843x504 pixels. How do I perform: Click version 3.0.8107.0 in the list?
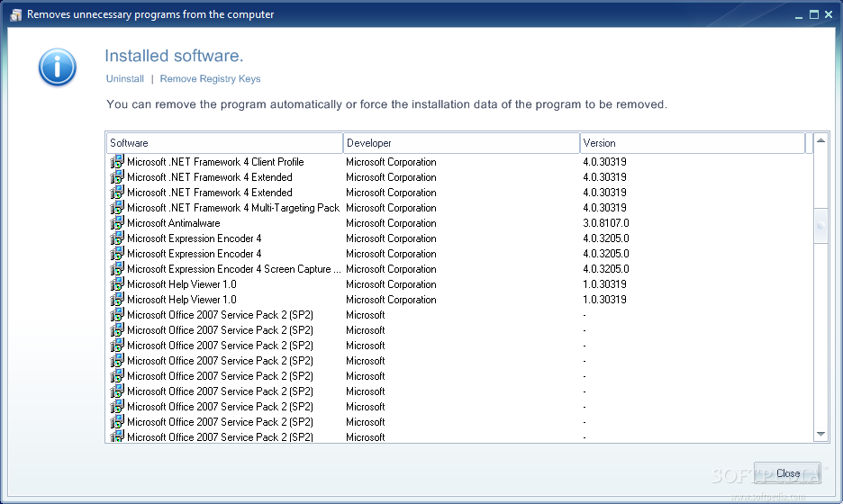(605, 223)
